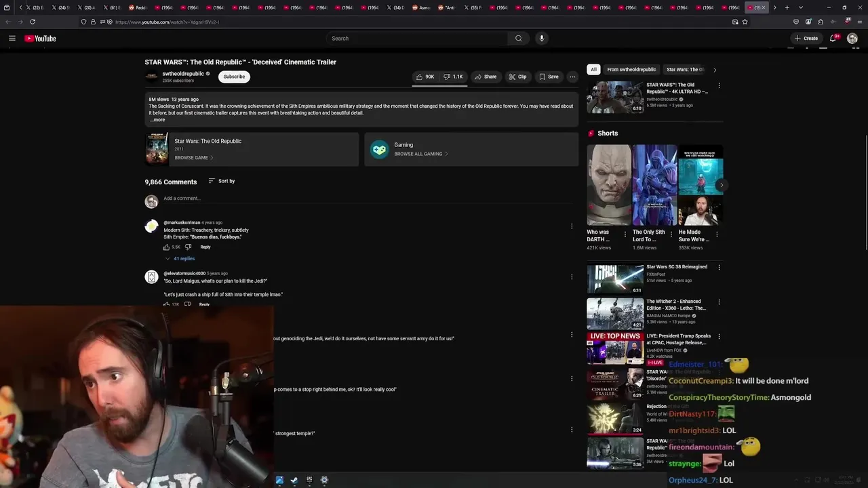Screen dimensions: 868x488
Task: Open Steam from the taskbar
Action: point(294,480)
